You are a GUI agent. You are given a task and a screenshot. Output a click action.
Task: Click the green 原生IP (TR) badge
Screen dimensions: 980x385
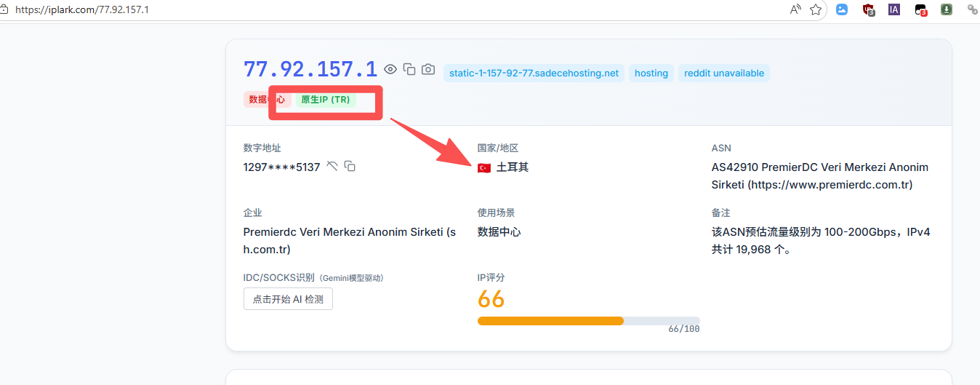tap(325, 100)
